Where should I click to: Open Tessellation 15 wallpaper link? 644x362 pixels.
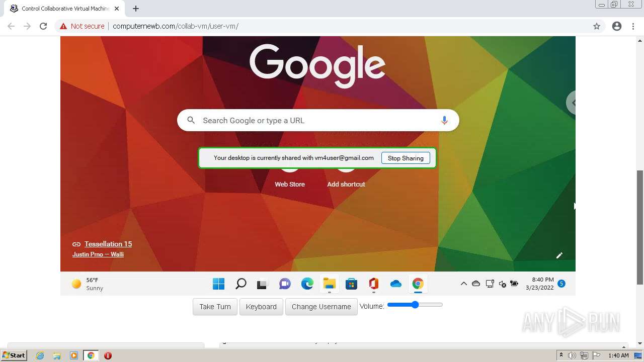108,244
